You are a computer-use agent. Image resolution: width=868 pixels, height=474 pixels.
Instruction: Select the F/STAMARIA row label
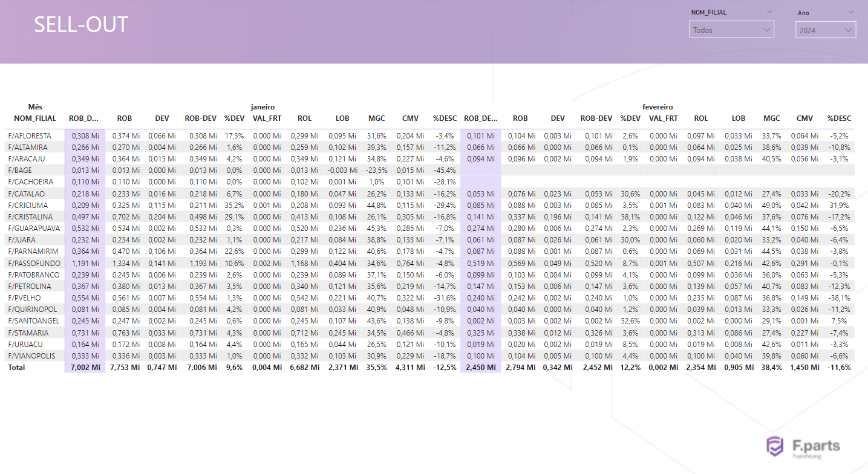click(x=29, y=333)
